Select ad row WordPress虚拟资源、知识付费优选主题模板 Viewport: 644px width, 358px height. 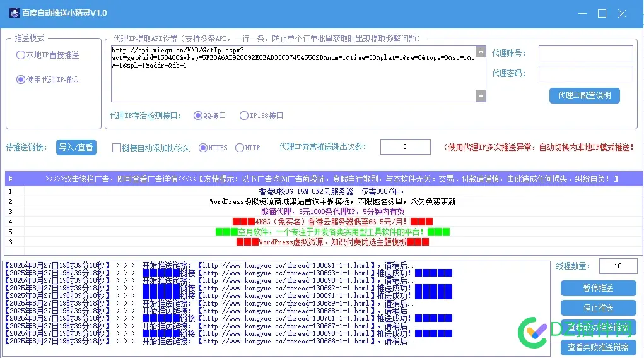coord(324,242)
